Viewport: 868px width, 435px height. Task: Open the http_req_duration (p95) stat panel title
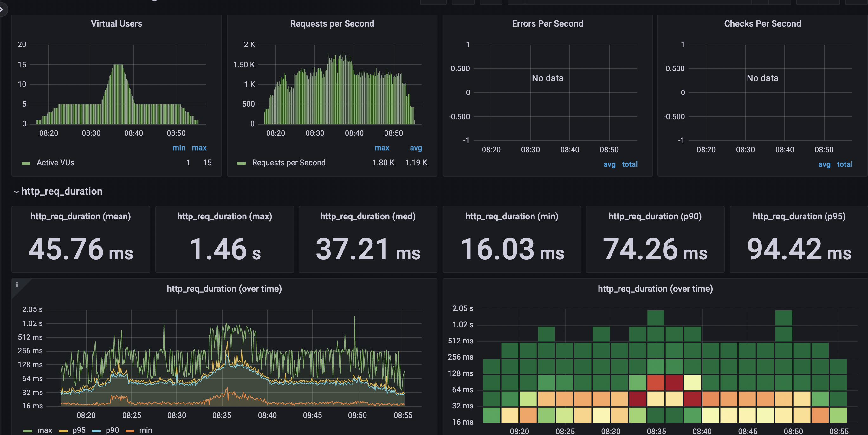799,216
